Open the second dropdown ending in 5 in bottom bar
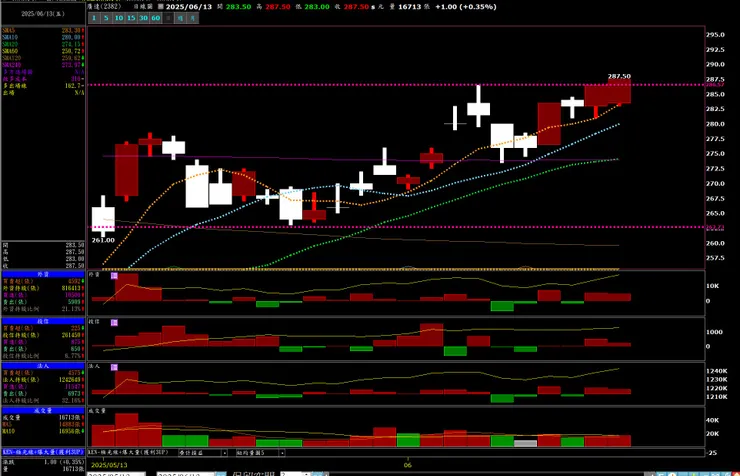The width and height of the screenshot is (740, 476). click(260, 453)
